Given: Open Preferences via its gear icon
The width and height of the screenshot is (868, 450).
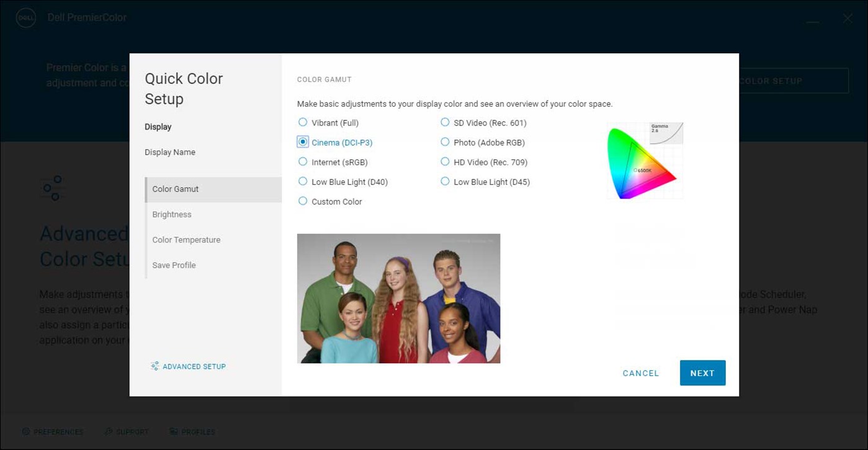Looking at the screenshot, I should click(25, 431).
